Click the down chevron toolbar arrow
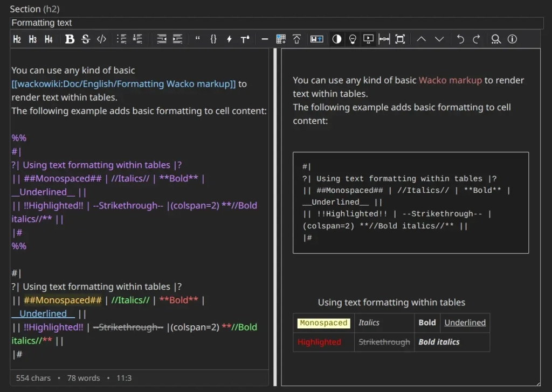Viewport: 552px width, 392px height. tap(439, 39)
